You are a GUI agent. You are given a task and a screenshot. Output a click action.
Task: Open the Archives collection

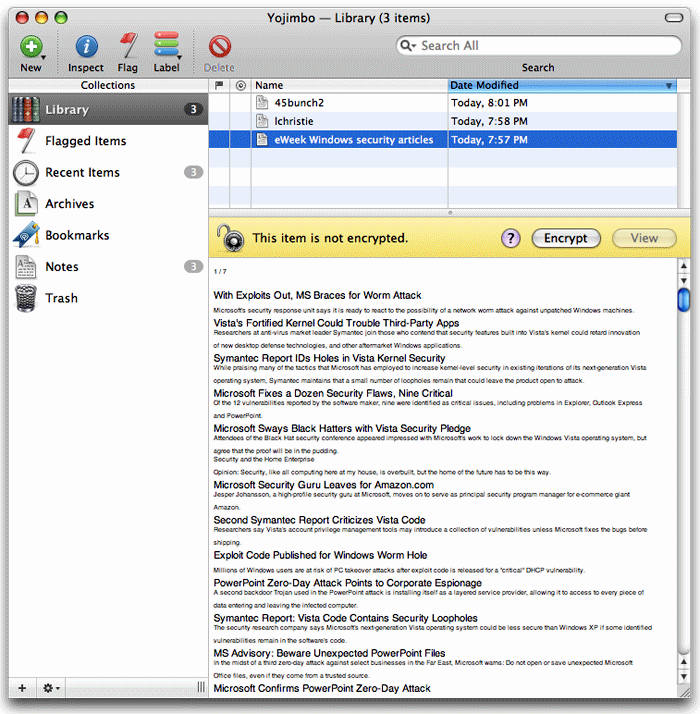[108, 204]
